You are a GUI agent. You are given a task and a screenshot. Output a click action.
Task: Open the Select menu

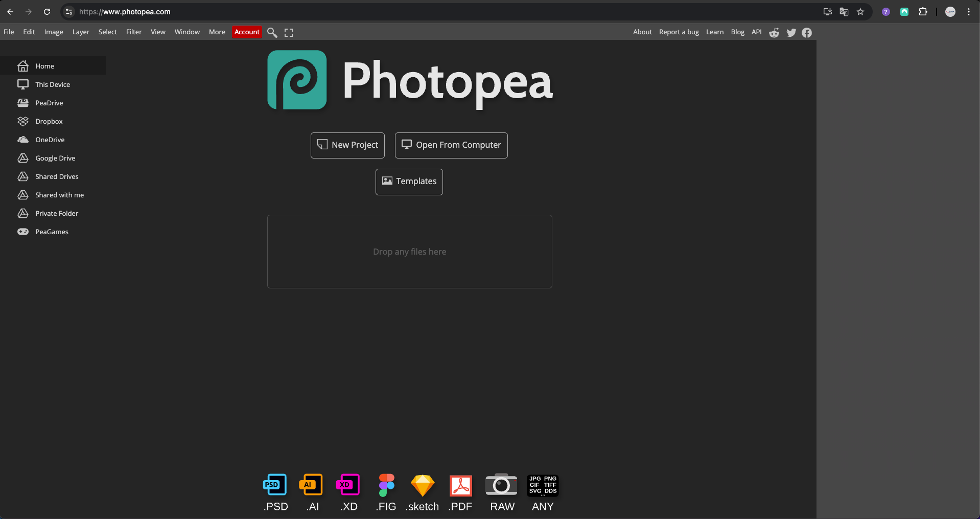pos(108,32)
